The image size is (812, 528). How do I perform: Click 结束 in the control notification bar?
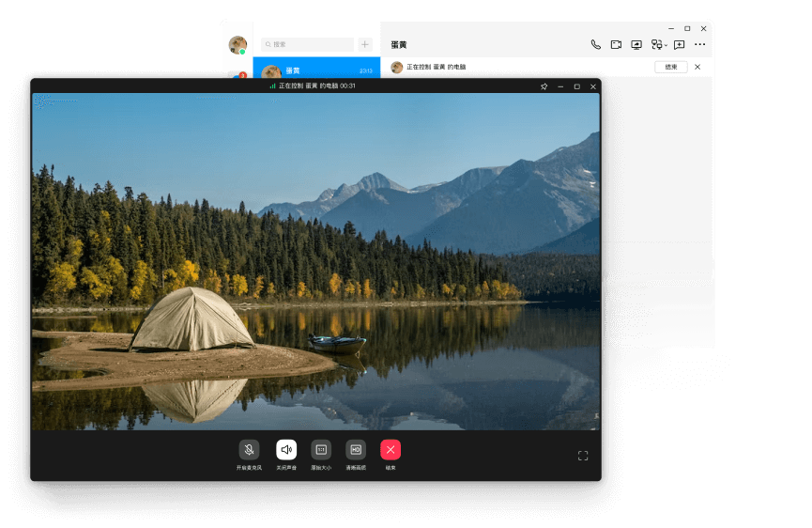point(670,67)
